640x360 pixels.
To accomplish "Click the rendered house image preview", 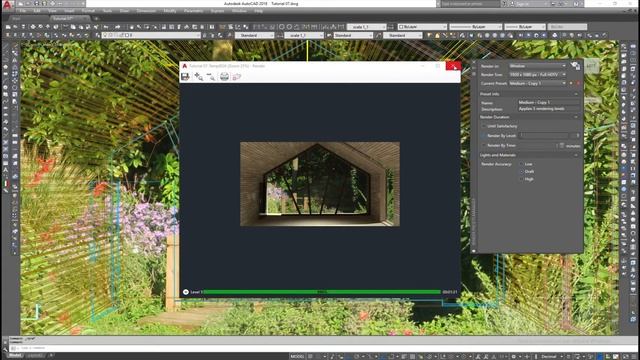I will pyautogui.click(x=320, y=184).
